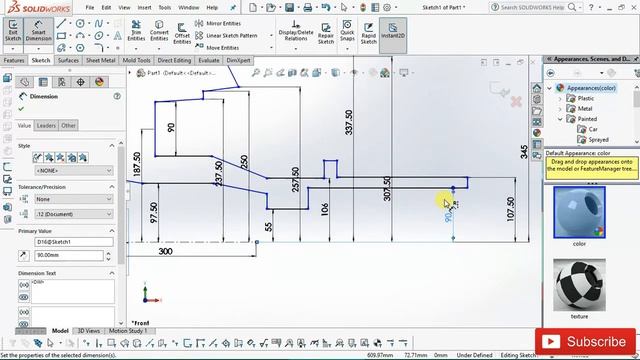
Task: Click Convert Entities
Action: point(159,30)
